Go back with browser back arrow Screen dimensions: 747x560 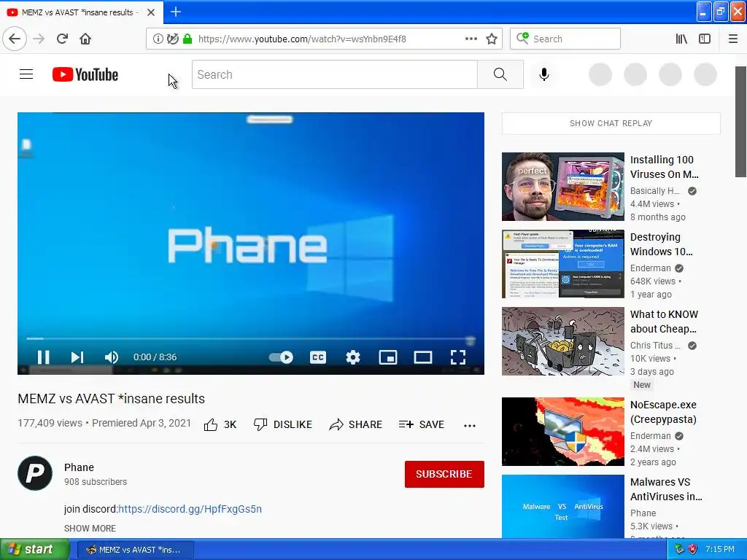15,39
